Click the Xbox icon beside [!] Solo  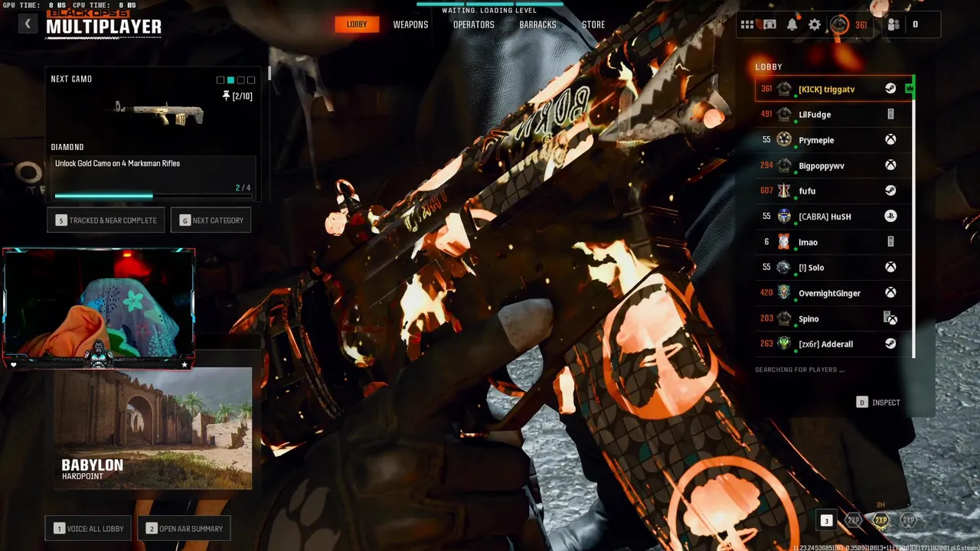coord(890,267)
